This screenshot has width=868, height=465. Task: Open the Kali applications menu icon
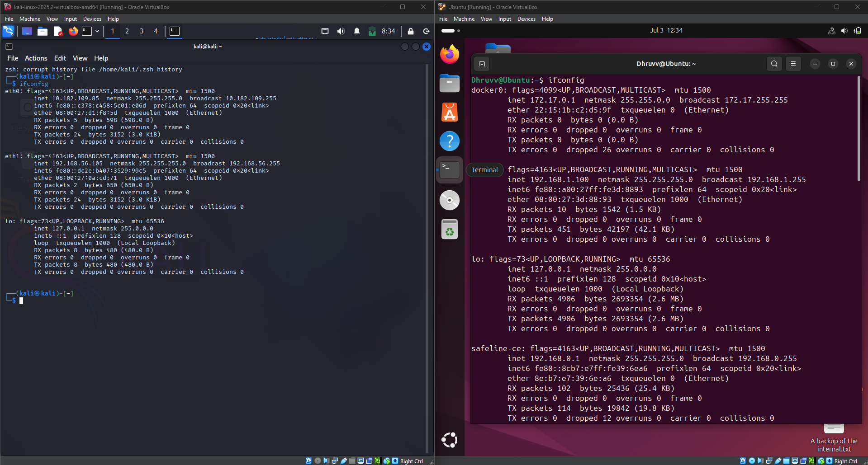(x=8, y=31)
